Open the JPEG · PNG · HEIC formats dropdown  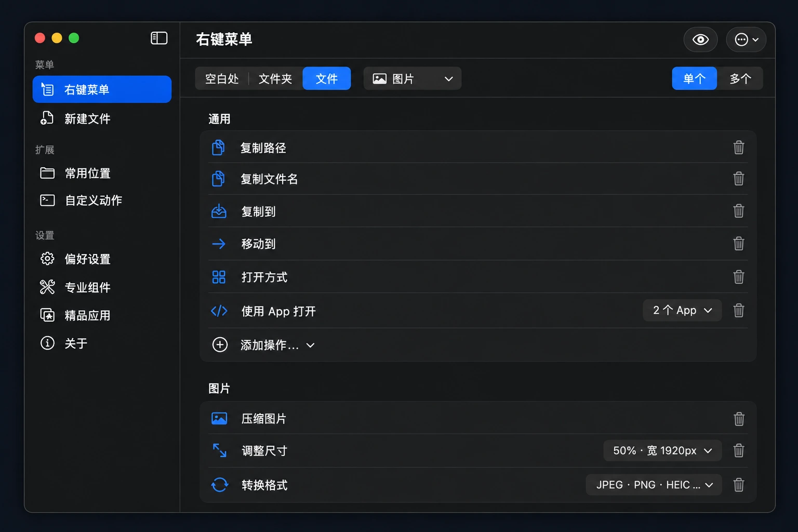[654, 485]
